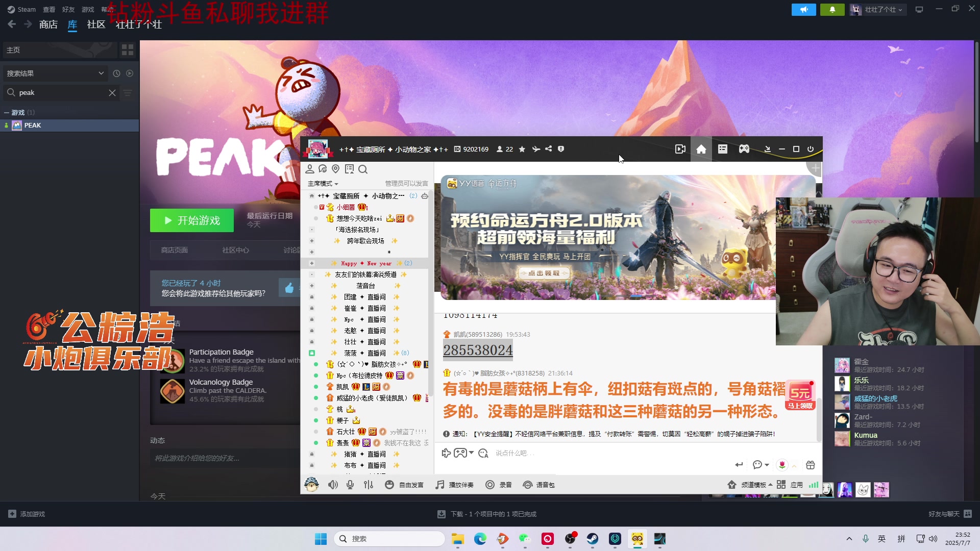The image size is (980, 551).
Task: Open the PEAK 商店页面 tab
Action: point(175,250)
